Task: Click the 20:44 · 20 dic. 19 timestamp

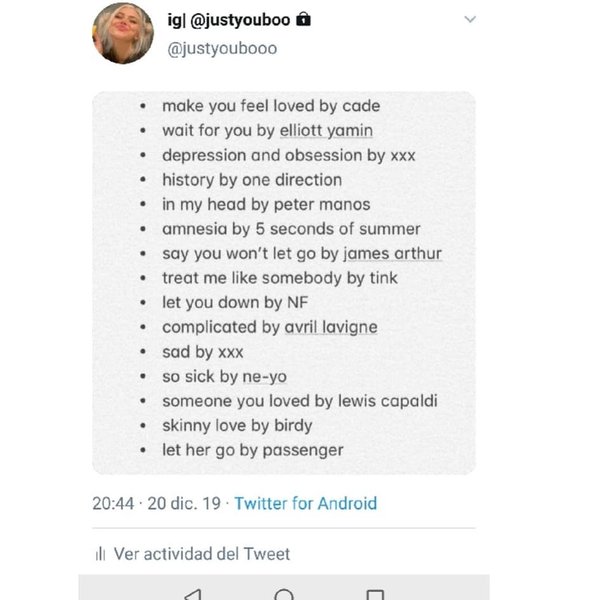Action: point(157,503)
